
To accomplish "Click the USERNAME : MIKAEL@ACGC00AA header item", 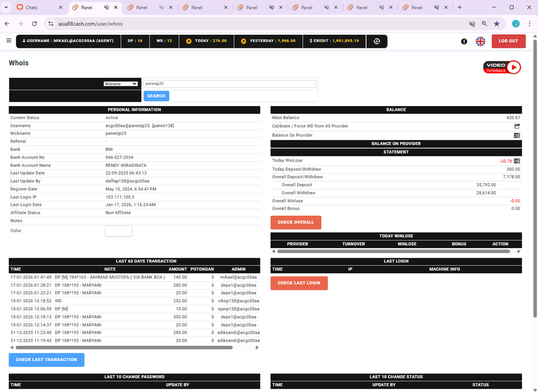I will click(68, 41).
